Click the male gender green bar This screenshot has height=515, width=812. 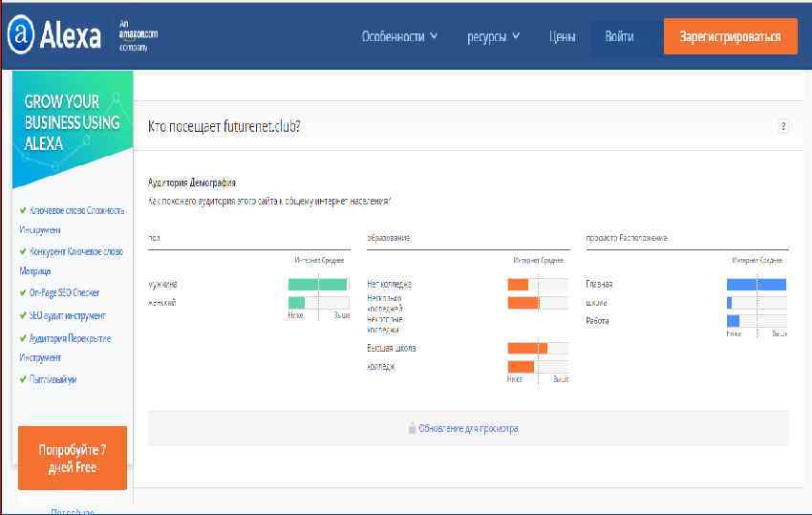coord(317,285)
